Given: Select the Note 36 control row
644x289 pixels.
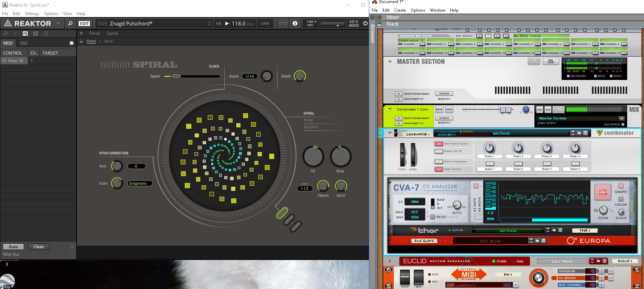Looking at the screenshot, I should pyautogui.click(x=38, y=60).
